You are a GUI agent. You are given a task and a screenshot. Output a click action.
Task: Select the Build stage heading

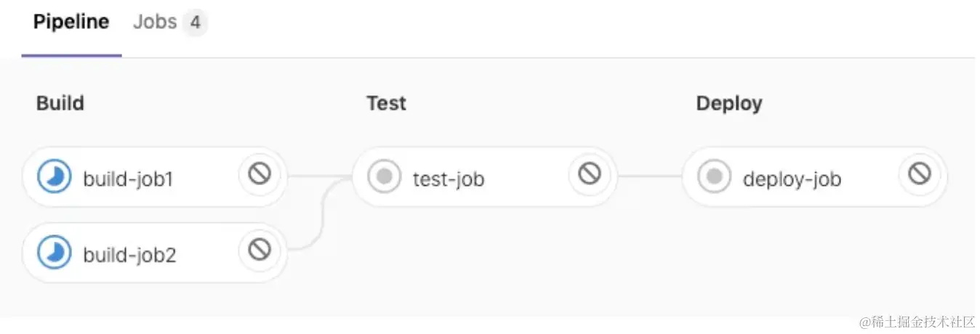coord(60,103)
